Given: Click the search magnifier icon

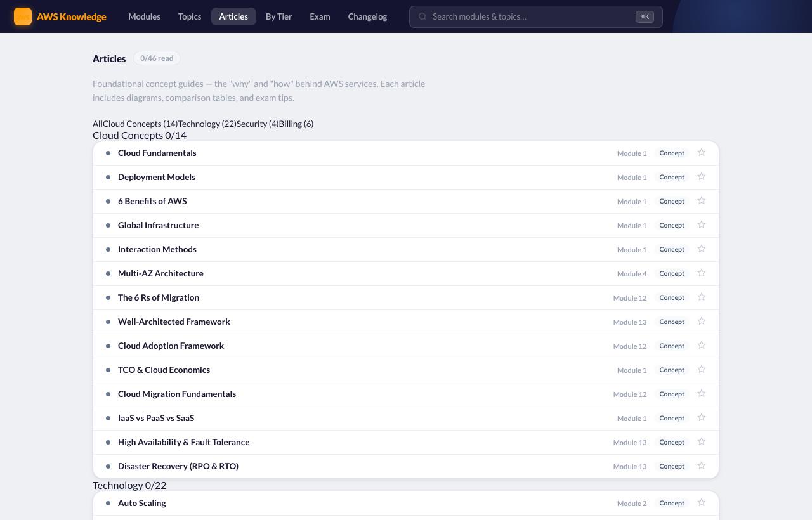Looking at the screenshot, I should click(x=422, y=16).
